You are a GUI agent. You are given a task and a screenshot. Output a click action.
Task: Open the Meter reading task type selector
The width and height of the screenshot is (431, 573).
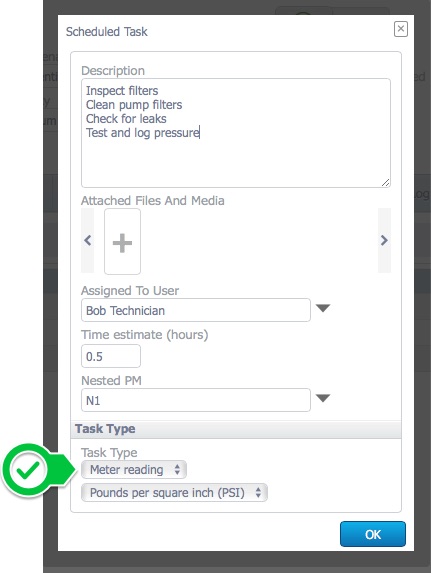coord(134,470)
